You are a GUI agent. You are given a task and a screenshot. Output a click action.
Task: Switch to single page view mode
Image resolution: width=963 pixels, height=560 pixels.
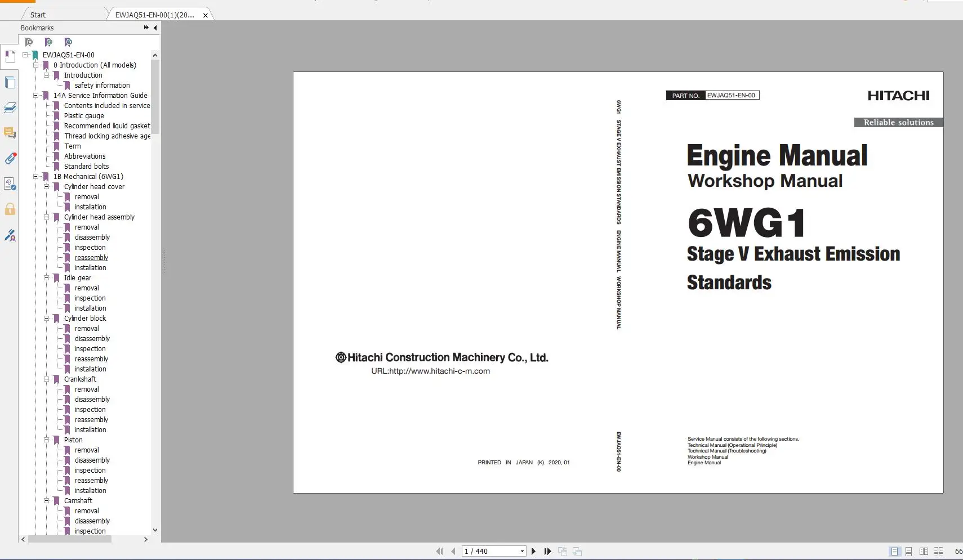pos(894,552)
